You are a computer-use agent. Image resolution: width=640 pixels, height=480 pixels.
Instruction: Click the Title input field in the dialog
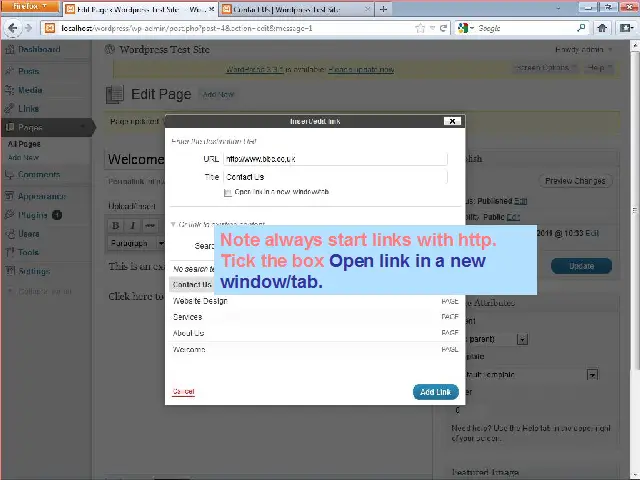tap(335, 177)
